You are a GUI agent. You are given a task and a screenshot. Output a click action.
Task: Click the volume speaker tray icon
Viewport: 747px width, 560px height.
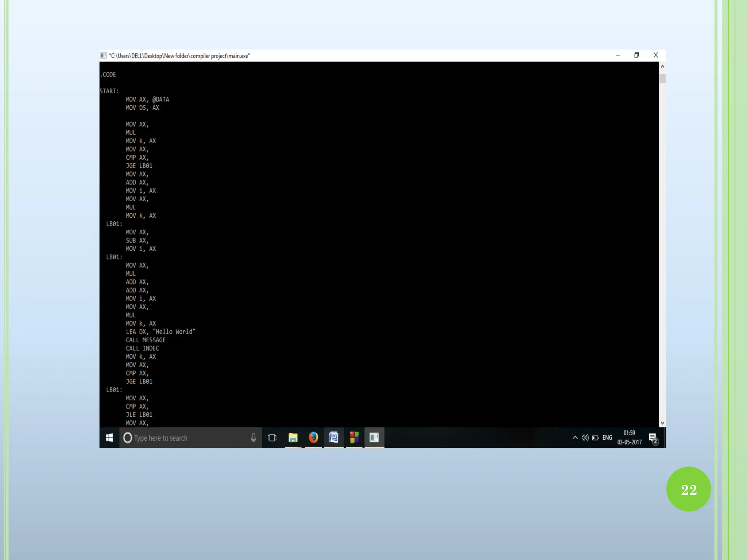pyautogui.click(x=585, y=438)
